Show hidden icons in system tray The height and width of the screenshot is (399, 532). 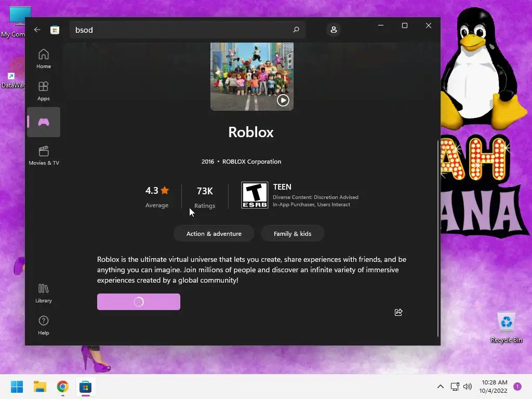441,387
